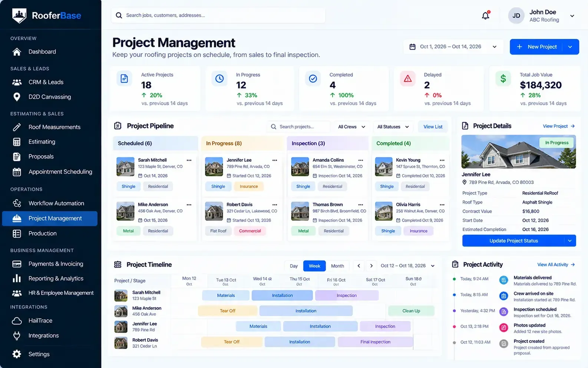588x368 pixels.
Task: Click the Workflow Automation icon
Action: (17, 203)
